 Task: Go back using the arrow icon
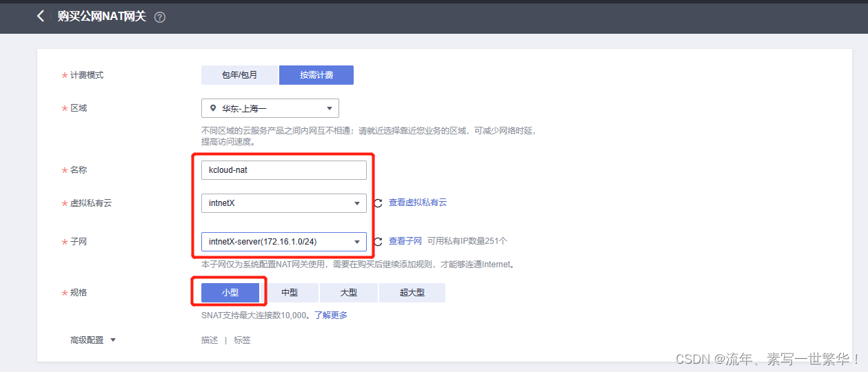40,16
